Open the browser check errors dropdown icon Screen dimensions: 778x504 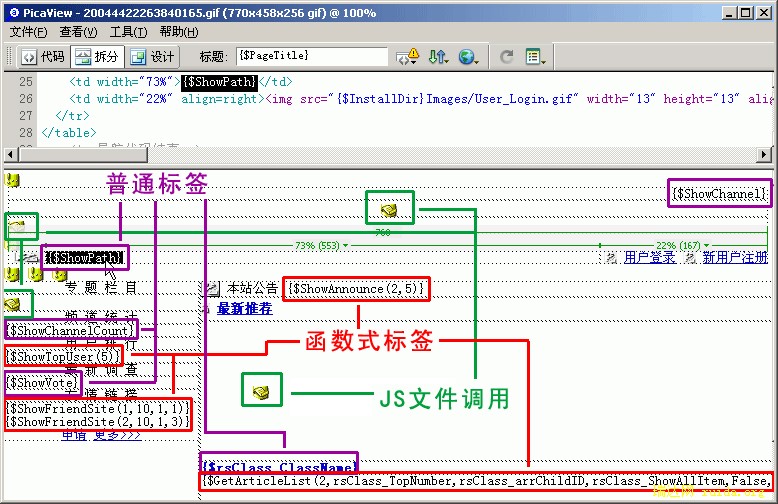point(407,57)
